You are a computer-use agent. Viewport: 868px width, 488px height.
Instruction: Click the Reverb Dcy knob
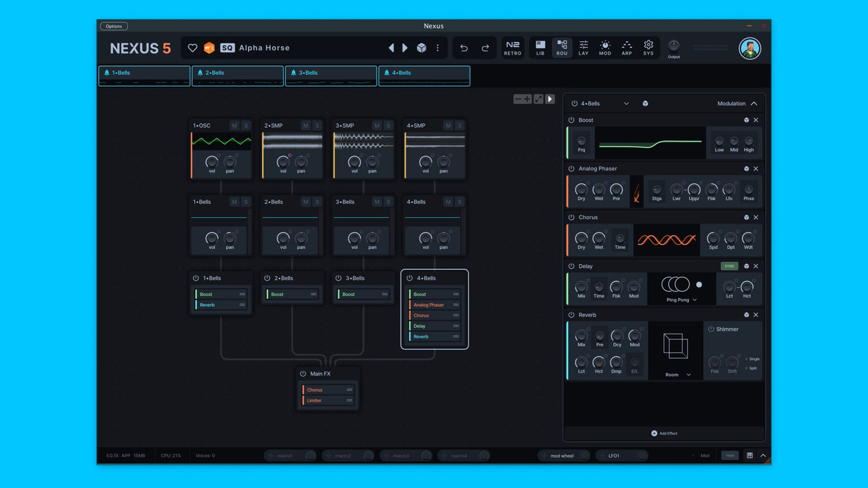point(617,336)
